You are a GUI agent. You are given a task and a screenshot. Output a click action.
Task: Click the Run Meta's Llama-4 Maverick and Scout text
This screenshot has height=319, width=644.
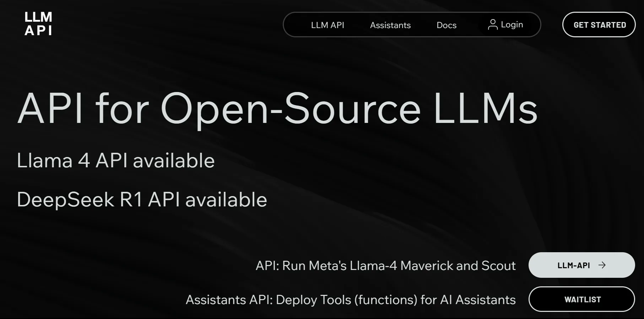[385, 265]
